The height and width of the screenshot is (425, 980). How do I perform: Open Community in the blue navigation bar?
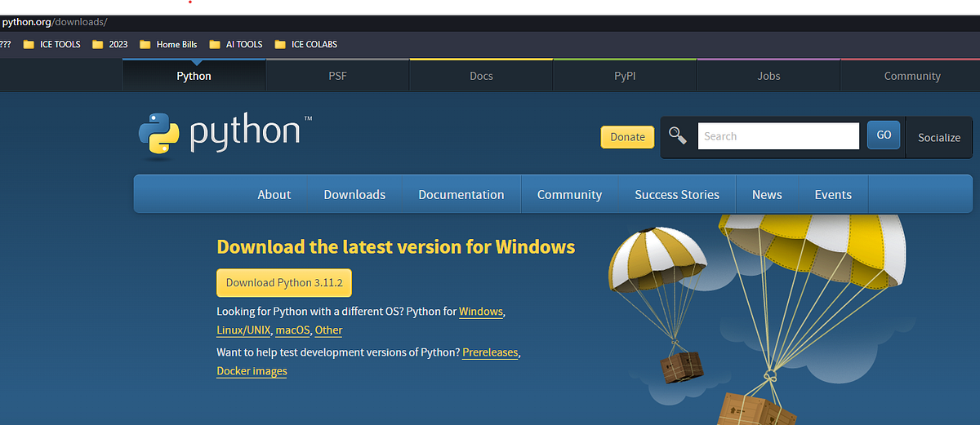pos(569,194)
